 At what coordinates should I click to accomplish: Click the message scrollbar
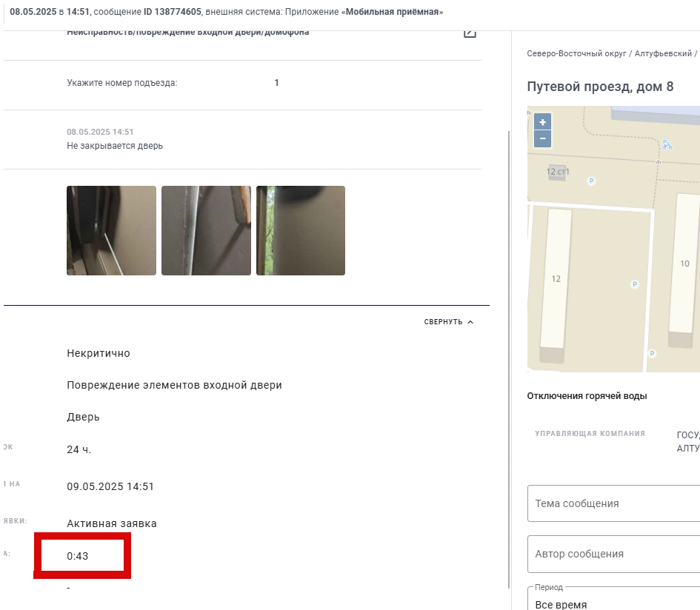(508, 359)
